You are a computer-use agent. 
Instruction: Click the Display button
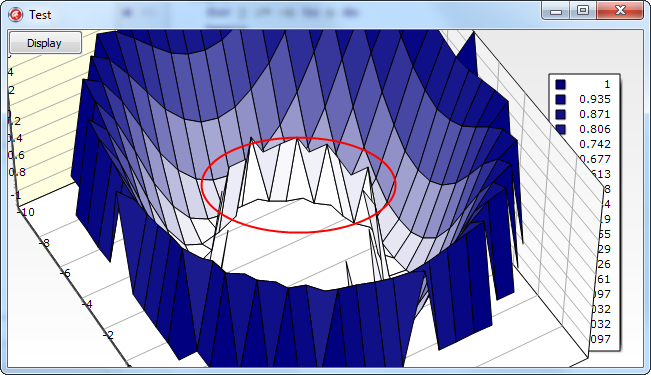[x=45, y=43]
